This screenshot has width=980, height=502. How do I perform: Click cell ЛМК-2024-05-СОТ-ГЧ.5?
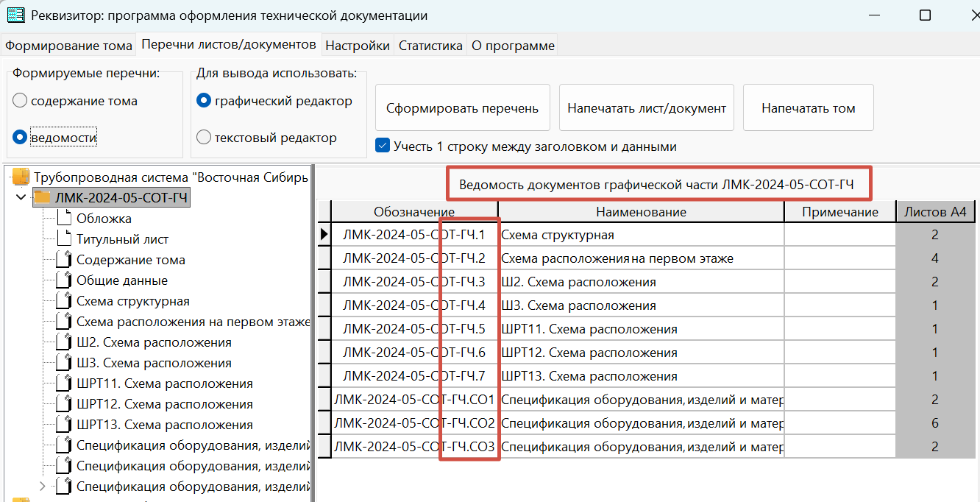click(x=414, y=329)
